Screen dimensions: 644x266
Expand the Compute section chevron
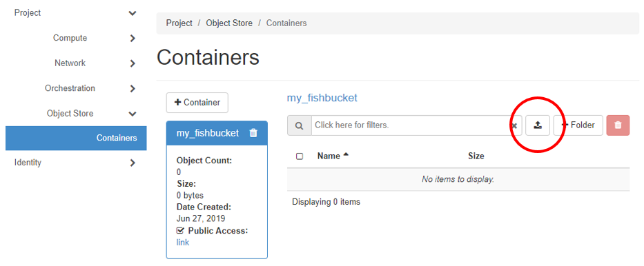(x=133, y=38)
